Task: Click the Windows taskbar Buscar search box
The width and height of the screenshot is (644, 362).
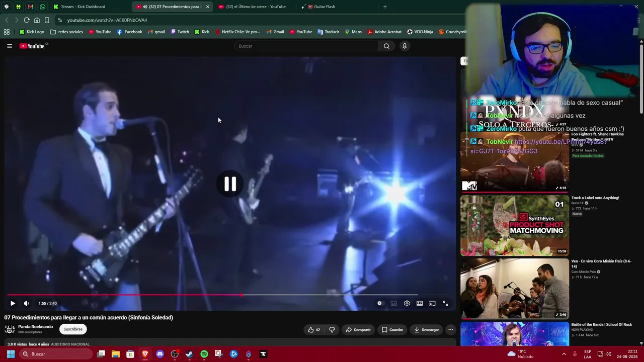Action: [56, 354]
